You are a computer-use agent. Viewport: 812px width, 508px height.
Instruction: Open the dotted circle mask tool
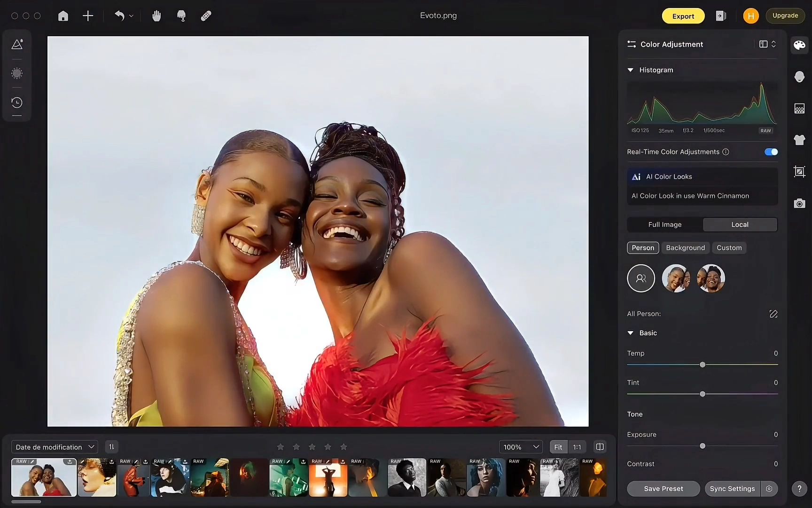click(x=17, y=73)
